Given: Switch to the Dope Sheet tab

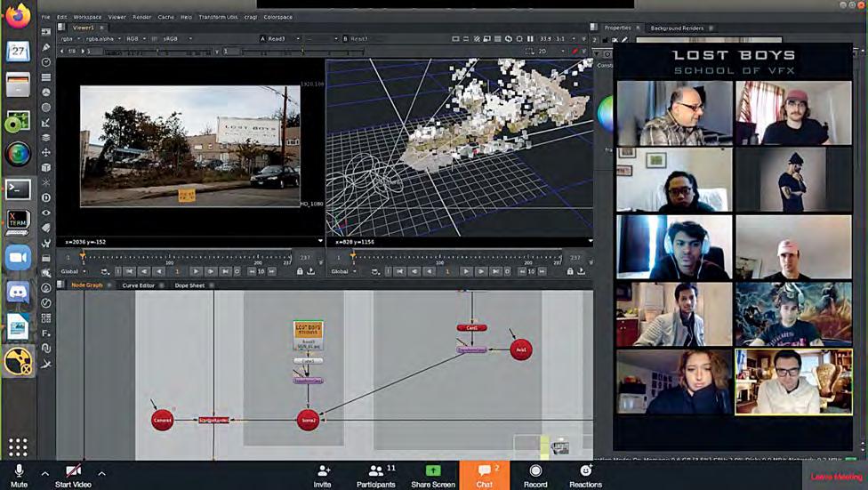Looking at the screenshot, I should (x=190, y=285).
